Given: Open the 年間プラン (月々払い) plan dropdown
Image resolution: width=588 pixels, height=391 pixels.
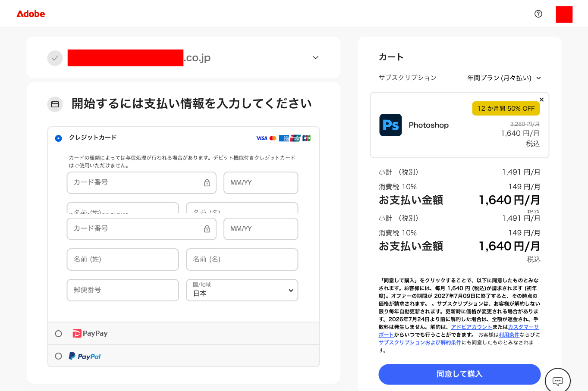Looking at the screenshot, I should (504, 78).
